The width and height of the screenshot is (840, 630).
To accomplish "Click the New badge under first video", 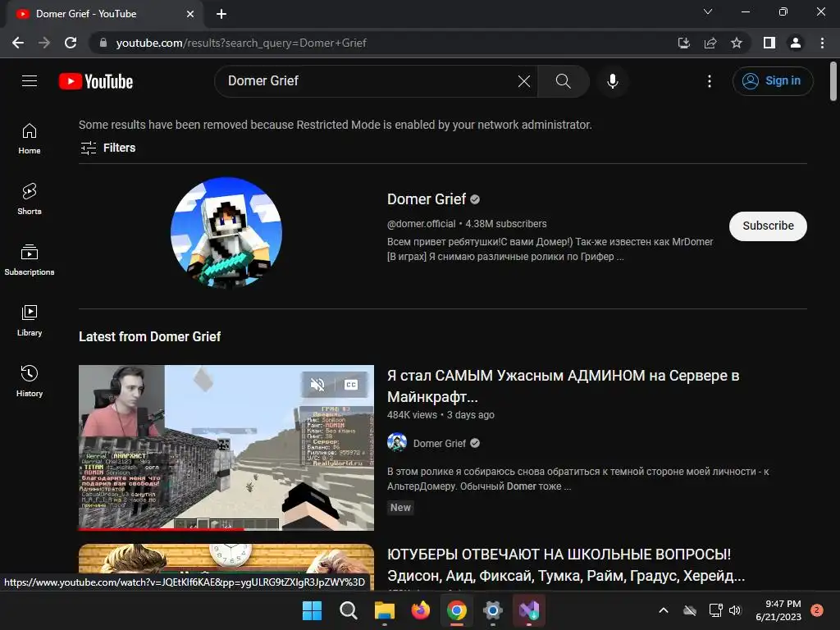I will click(x=400, y=507).
